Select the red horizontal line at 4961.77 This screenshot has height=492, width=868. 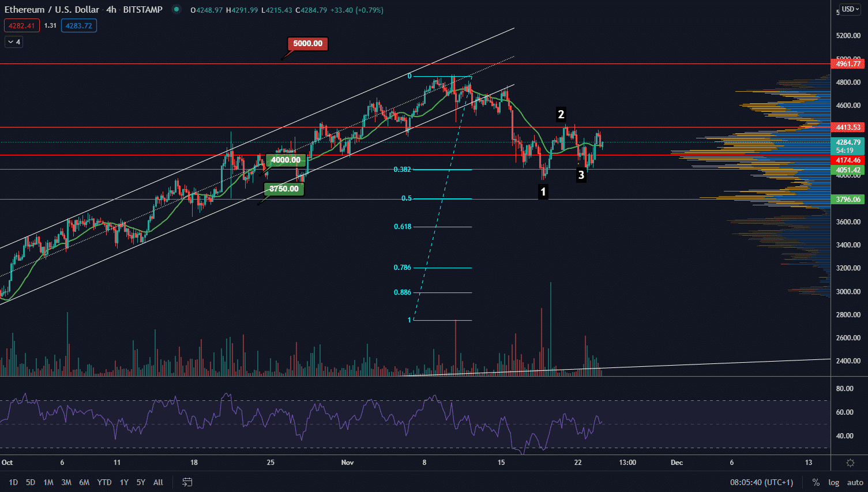(x=404, y=64)
